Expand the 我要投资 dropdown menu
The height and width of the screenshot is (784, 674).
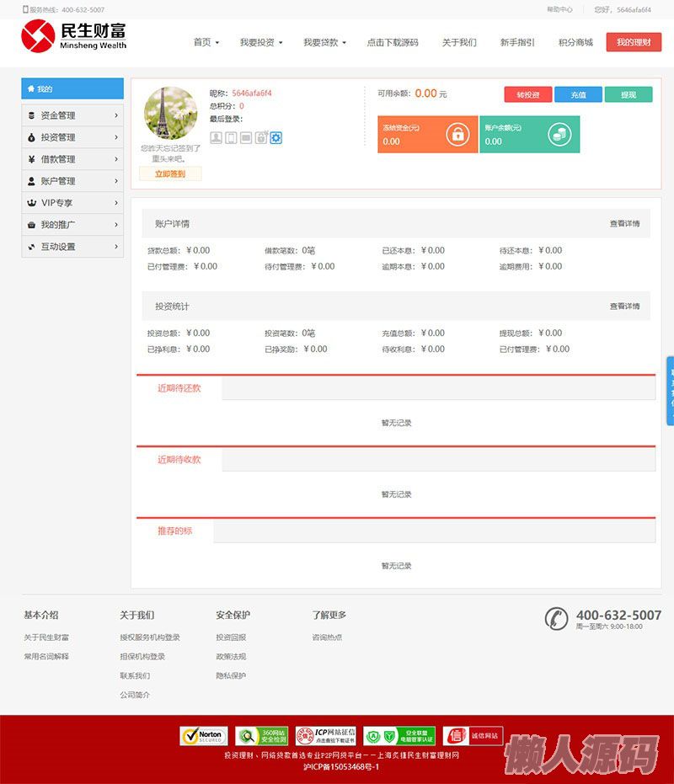coord(261,42)
